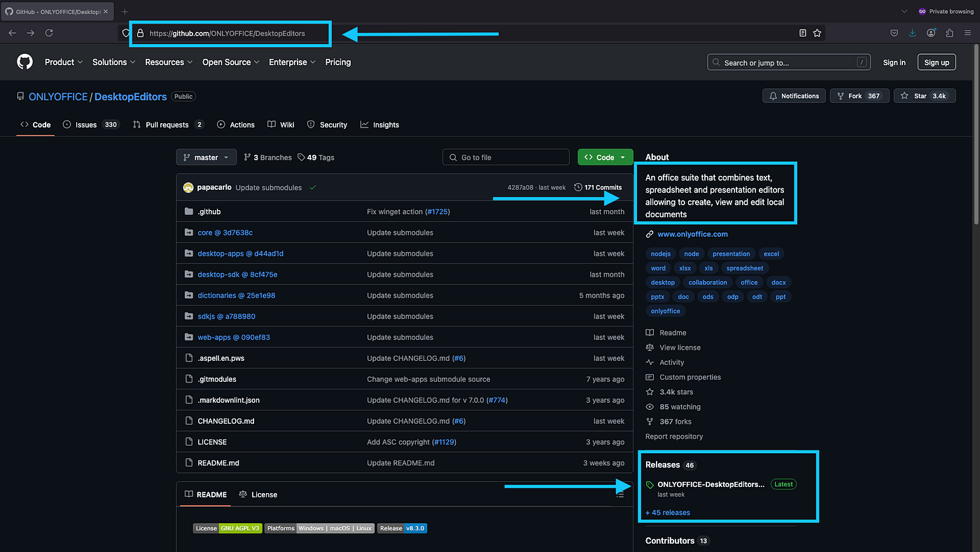Go back with the browser back arrow
The height and width of the screenshot is (552, 980).
pyautogui.click(x=12, y=33)
